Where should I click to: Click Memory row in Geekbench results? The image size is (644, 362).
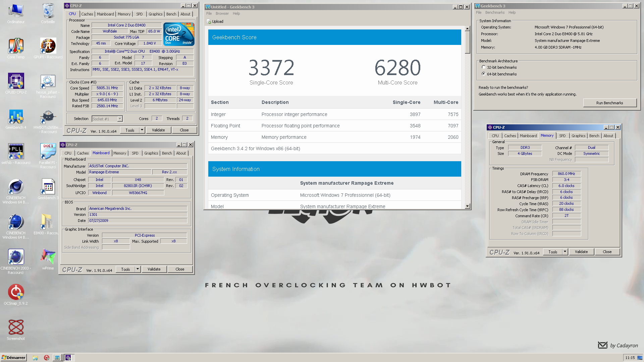point(334,137)
